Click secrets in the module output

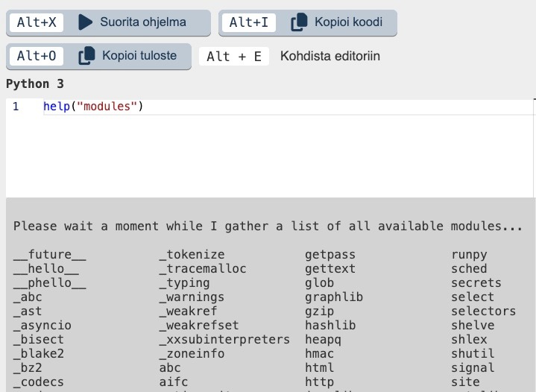(476, 283)
